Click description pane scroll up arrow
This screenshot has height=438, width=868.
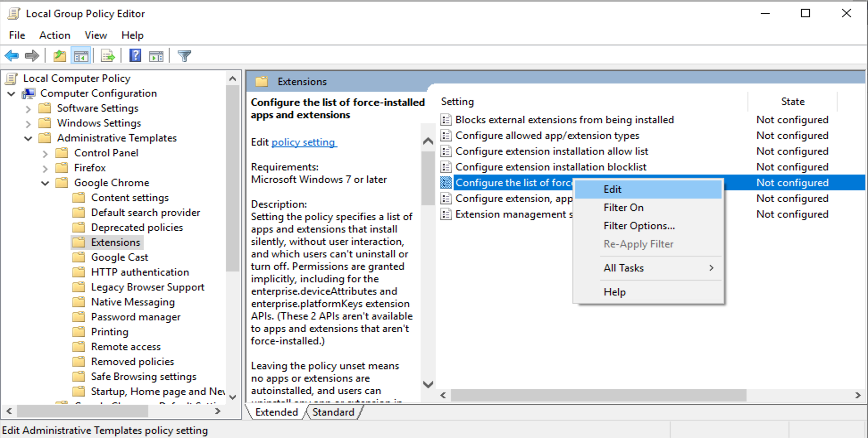pyautogui.click(x=428, y=141)
